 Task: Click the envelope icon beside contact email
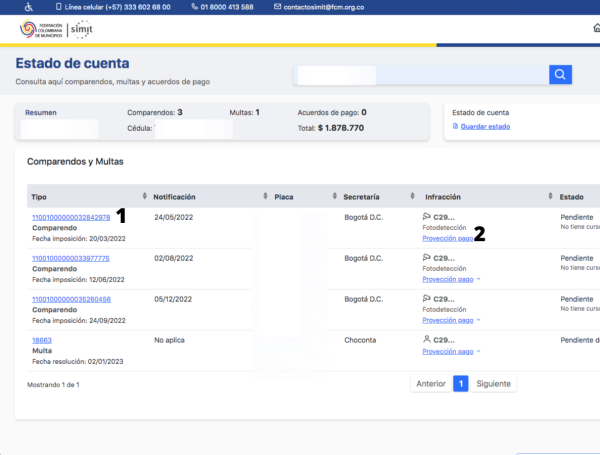tap(277, 7)
